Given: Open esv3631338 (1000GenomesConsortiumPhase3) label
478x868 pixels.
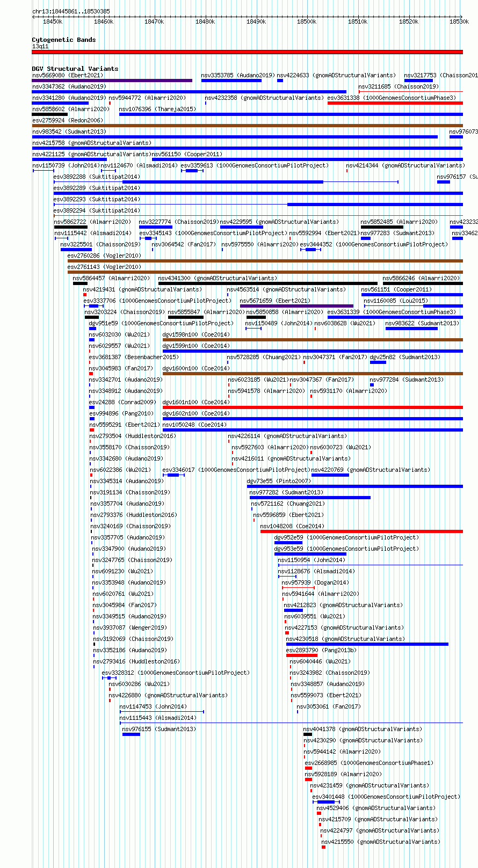Looking at the screenshot, I should [392, 98].
